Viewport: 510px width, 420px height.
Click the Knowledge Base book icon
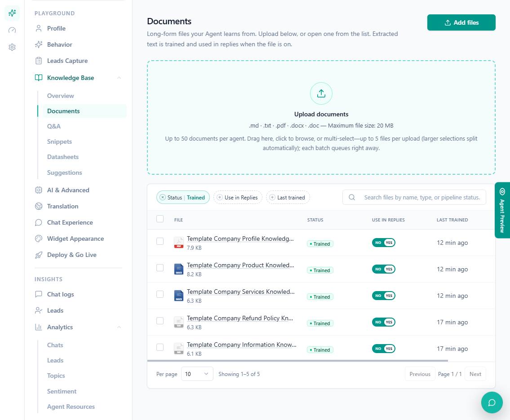coord(39,78)
